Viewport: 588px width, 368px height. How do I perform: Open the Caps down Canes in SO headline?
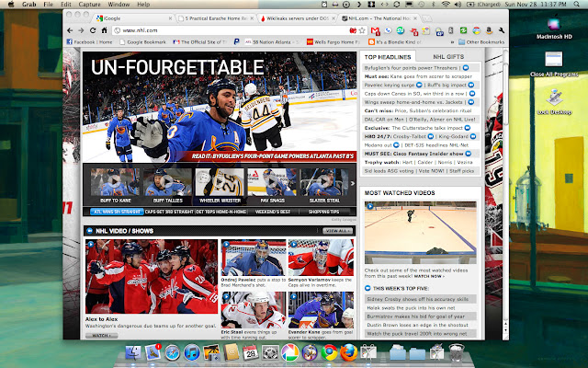[x=414, y=94]
